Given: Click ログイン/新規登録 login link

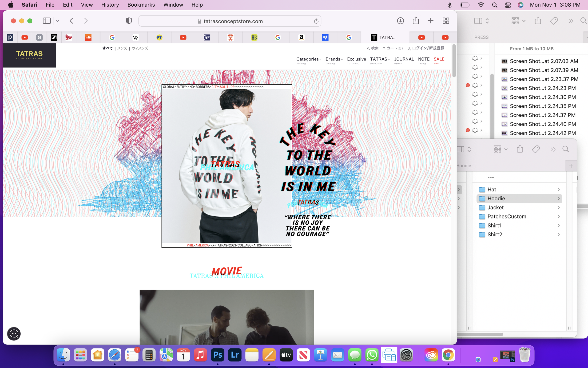Looking at the screenshot, I should click(x=426, y=48).
